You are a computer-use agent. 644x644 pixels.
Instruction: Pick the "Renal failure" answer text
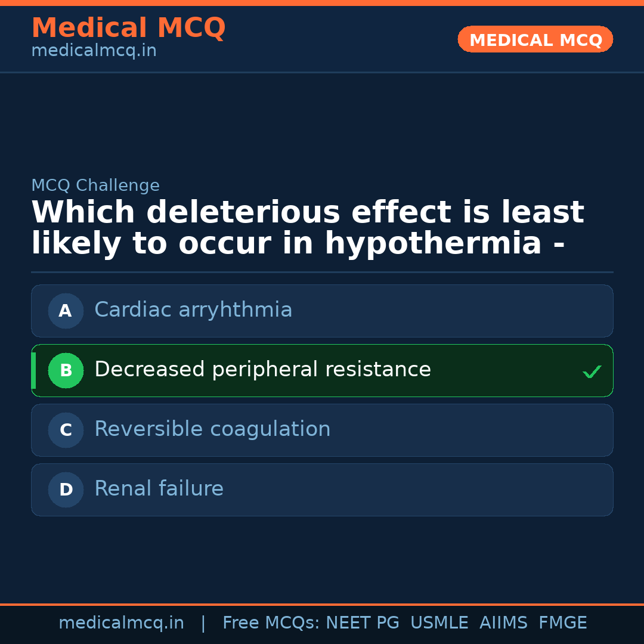click(159, 489)
